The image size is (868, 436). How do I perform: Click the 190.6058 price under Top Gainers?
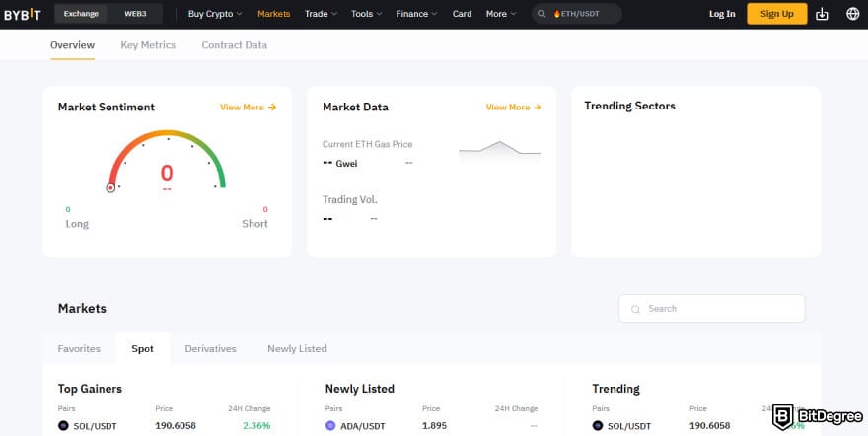[176, 425]
